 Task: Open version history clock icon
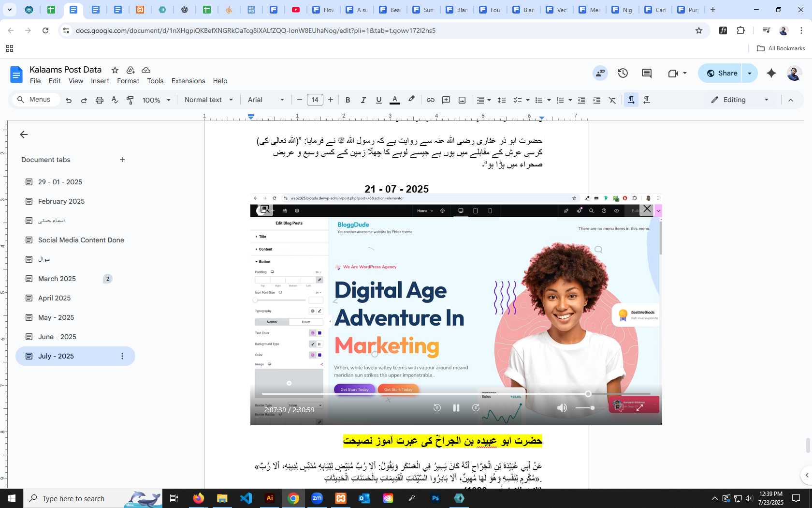click(623, 73)
